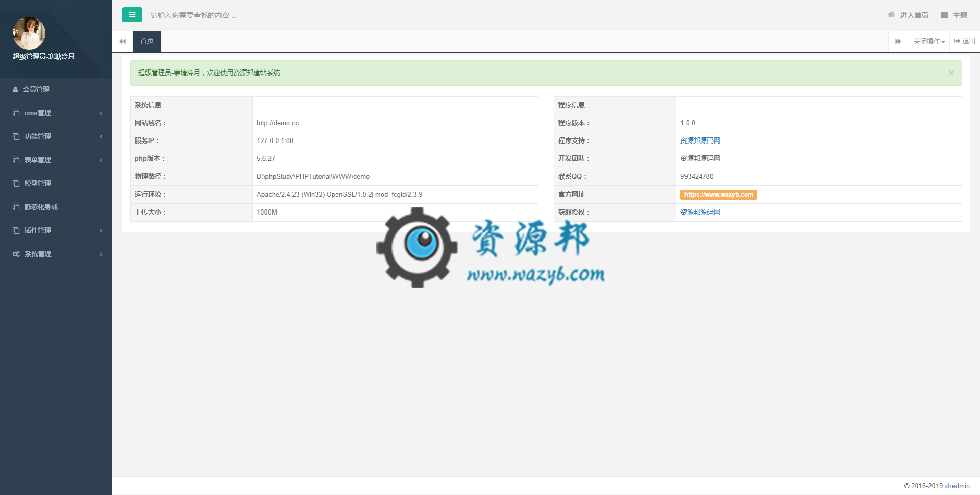Open 插件管理 menu label
This screenshot has height=495, width=980.
click(x=38, y=230)
